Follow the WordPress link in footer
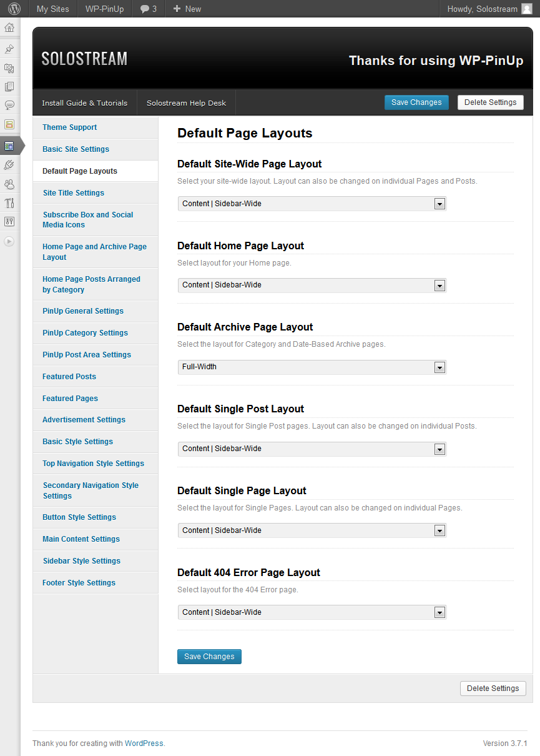 coord(144,744)
